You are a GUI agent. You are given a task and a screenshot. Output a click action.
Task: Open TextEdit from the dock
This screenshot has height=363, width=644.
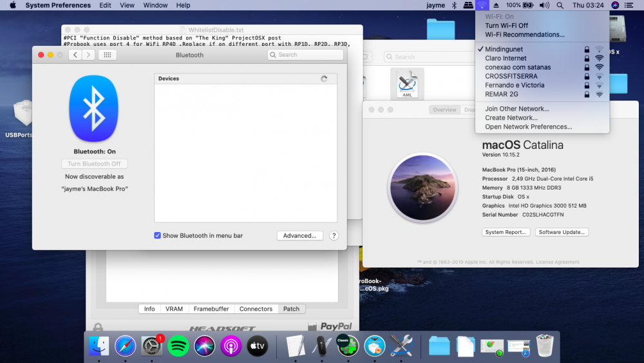pos(296,346)
